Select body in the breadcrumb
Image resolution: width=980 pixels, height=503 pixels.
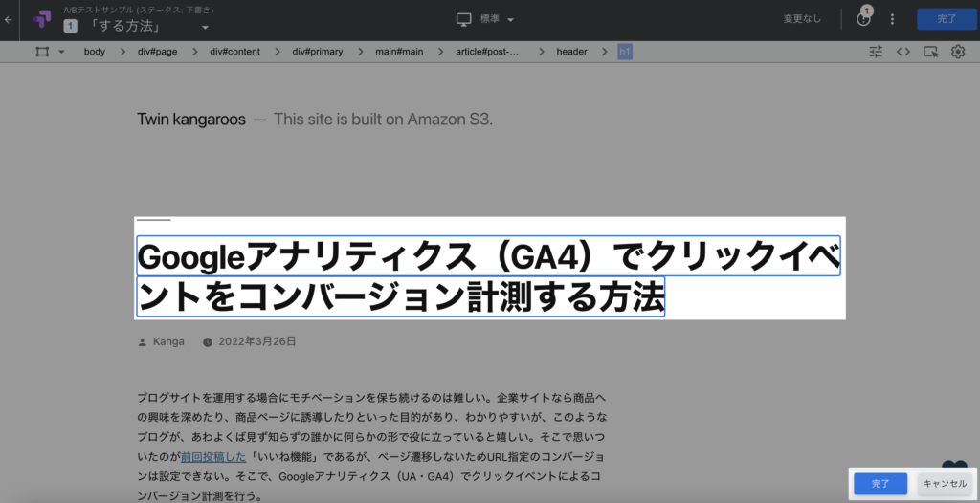click(x=95, y=52)
